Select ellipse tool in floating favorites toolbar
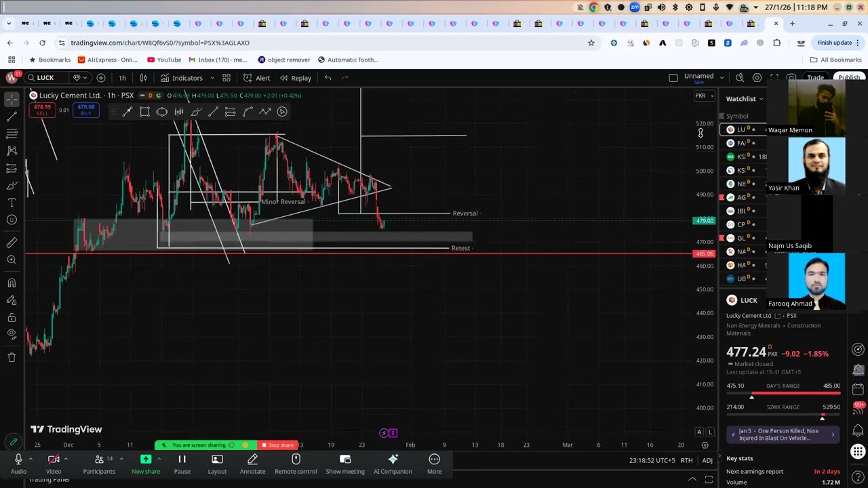 tap(162, 112)
